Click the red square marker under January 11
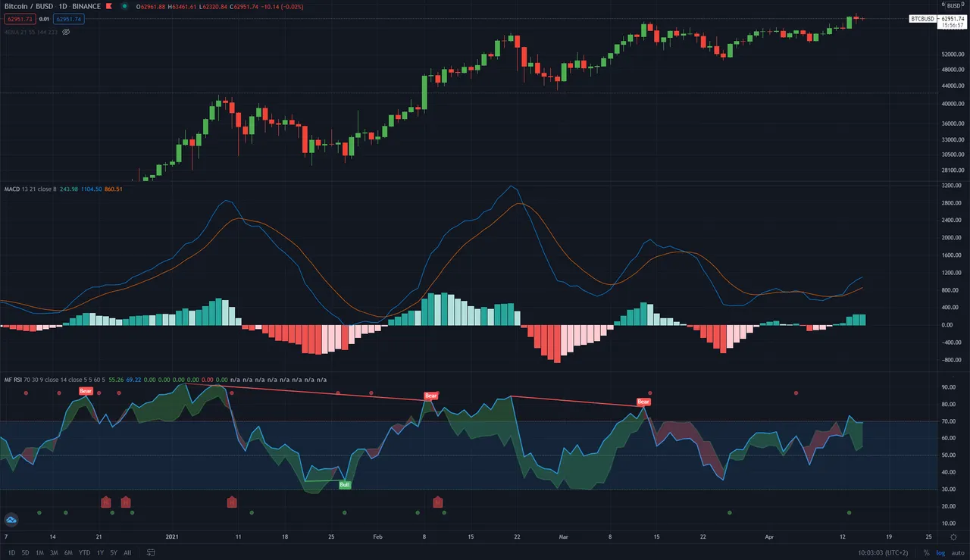This screenshot has height=560, width=970. pyautogui.click(x=232, y=502)
